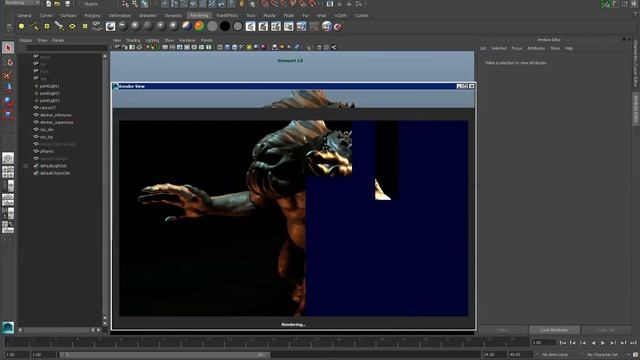
Task: Create a spot light from the shelf
Action: [x=59, y=27]
